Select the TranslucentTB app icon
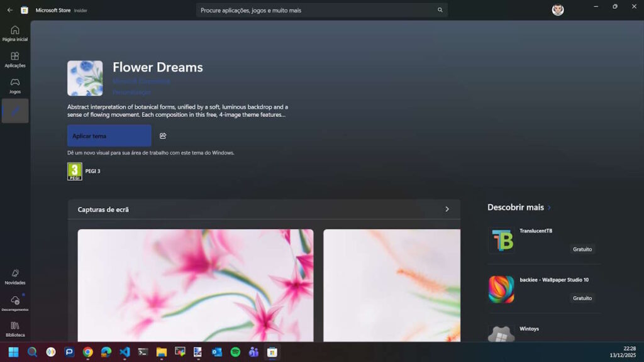 tap(501, 240)
